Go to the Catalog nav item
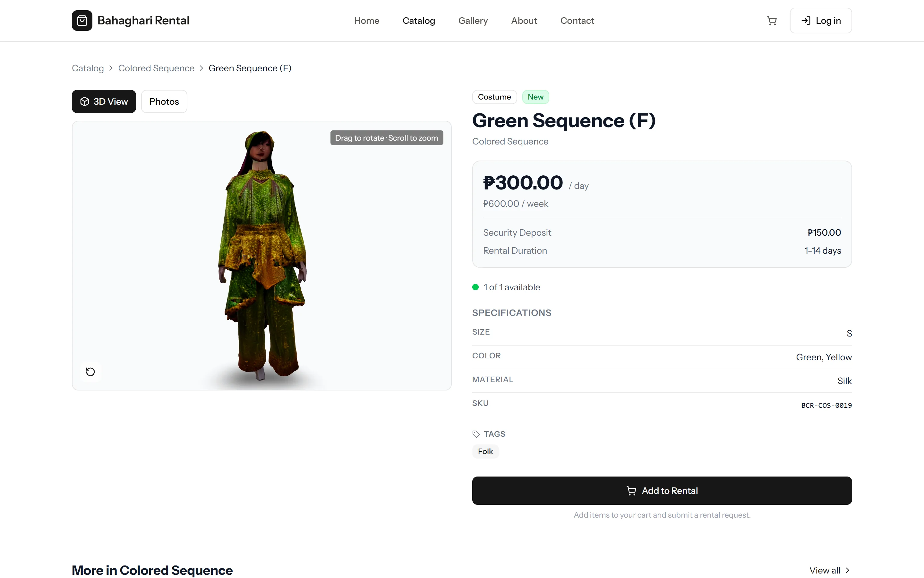 [x=418, y=21]
